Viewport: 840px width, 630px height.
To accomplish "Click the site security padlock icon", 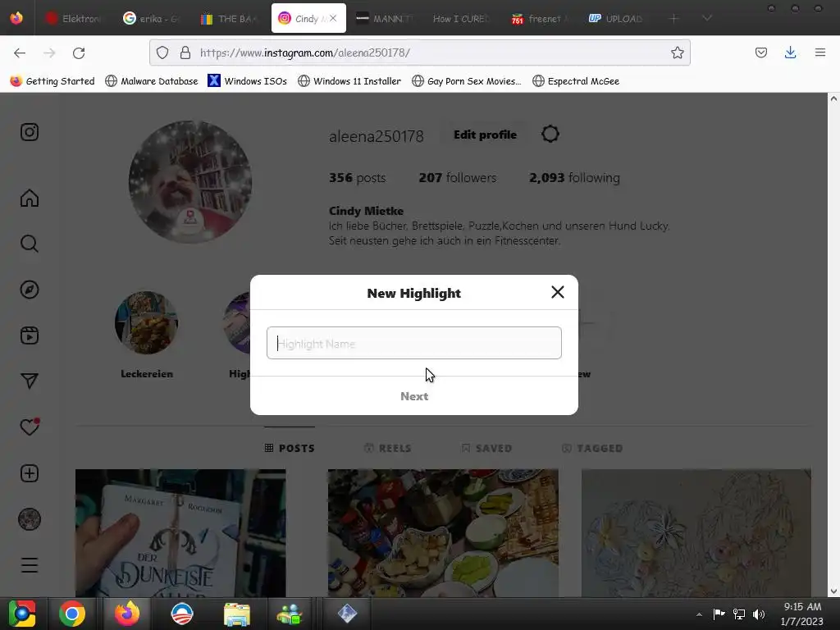I will 185,52.
